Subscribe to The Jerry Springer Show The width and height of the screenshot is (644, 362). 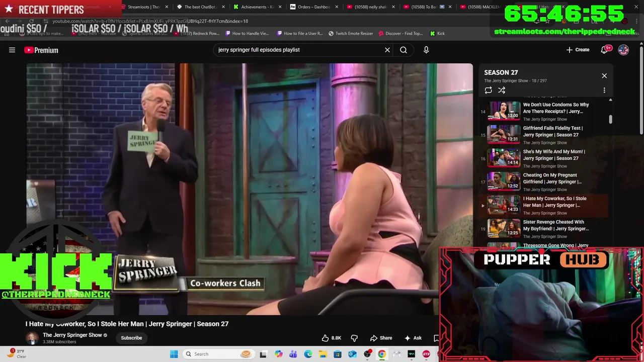(x=131, y=338)
